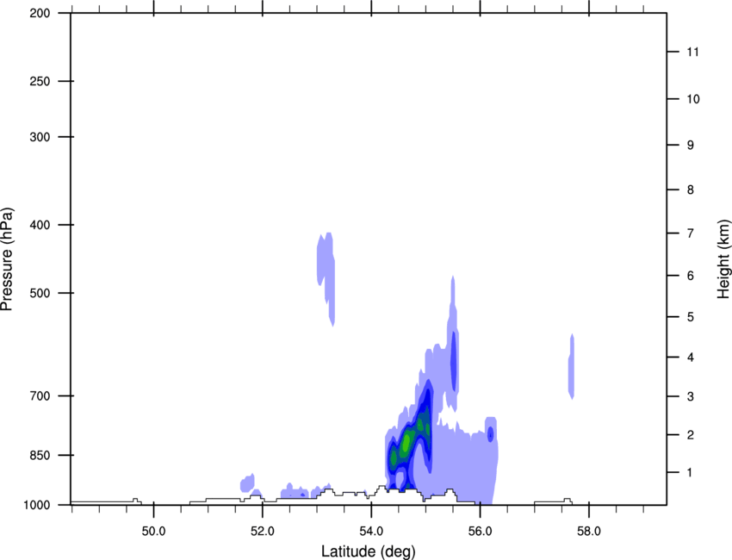The height and width of the screenshot is (560, 732).
Task: Click the 52.0 latitude tick label
Action: pos(263,532)
